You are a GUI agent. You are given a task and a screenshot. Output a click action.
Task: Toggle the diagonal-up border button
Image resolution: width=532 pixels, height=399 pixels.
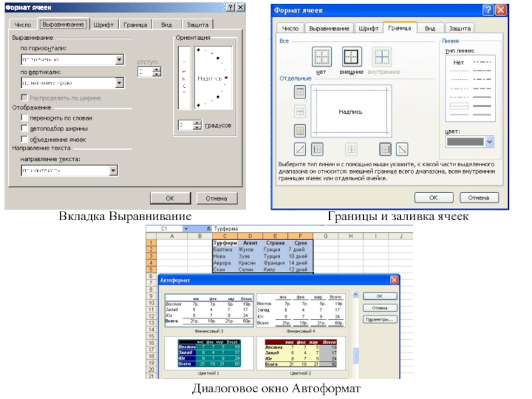(x=300, y=149)
